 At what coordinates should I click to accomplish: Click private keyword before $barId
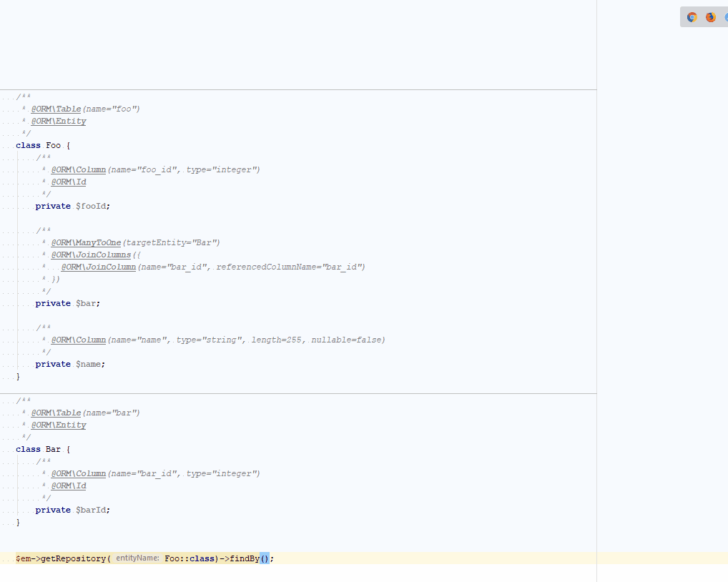53,510
